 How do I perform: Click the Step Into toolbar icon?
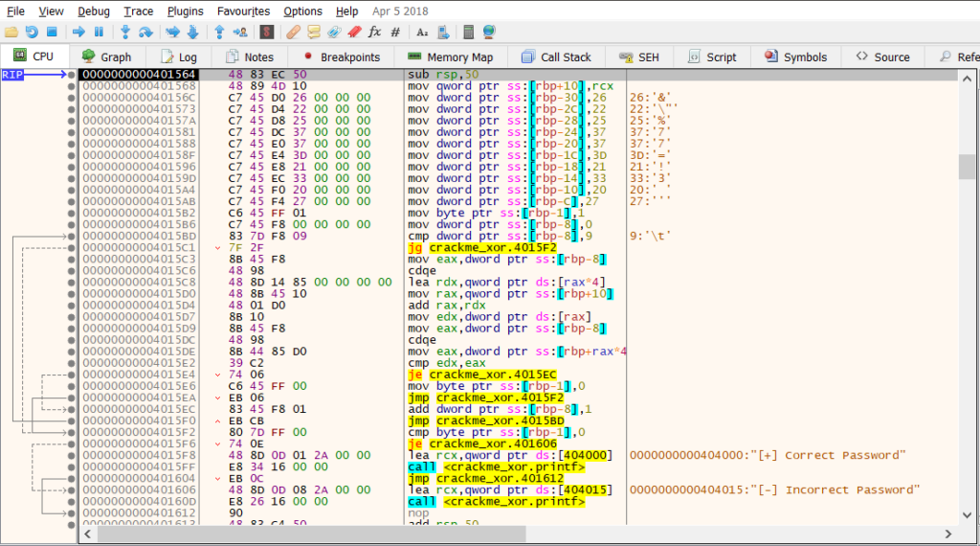(125, 32)
